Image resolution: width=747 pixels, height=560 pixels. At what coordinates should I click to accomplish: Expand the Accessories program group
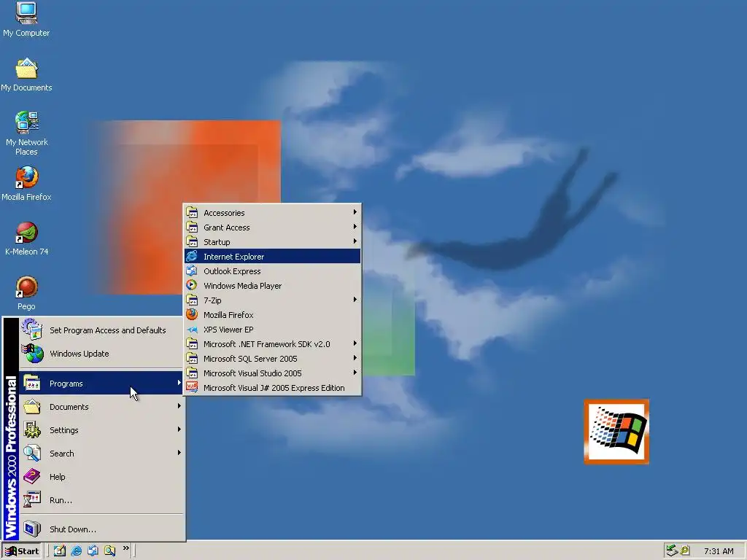(272, 213)
